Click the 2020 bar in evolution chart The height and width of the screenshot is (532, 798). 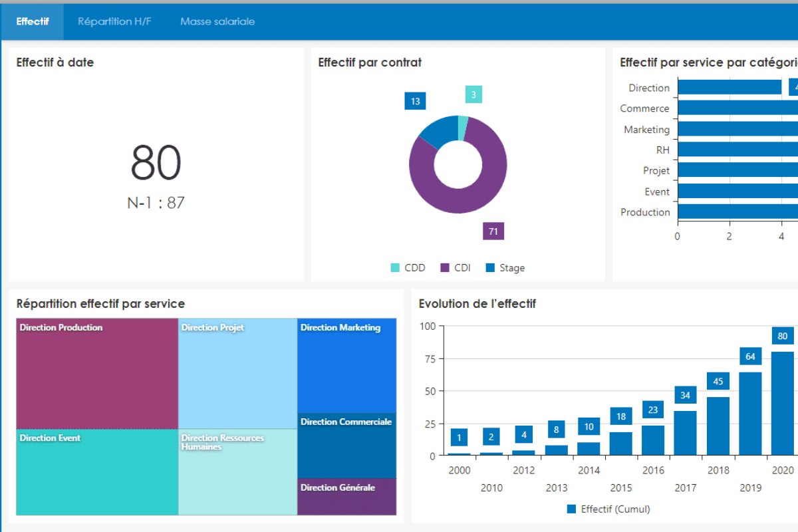tap(783, 406)
